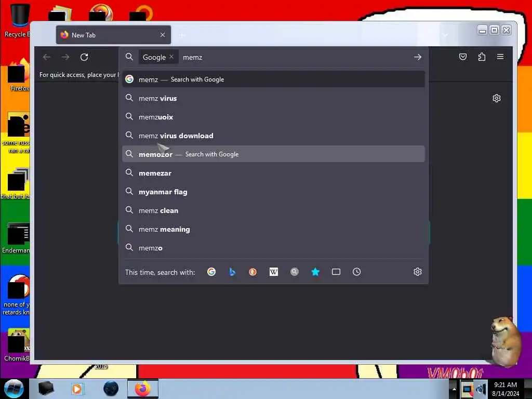The height and width of the screenshot is (399, 532).
Task: Select the "memz meaning" suggestion
Action: 273,229
